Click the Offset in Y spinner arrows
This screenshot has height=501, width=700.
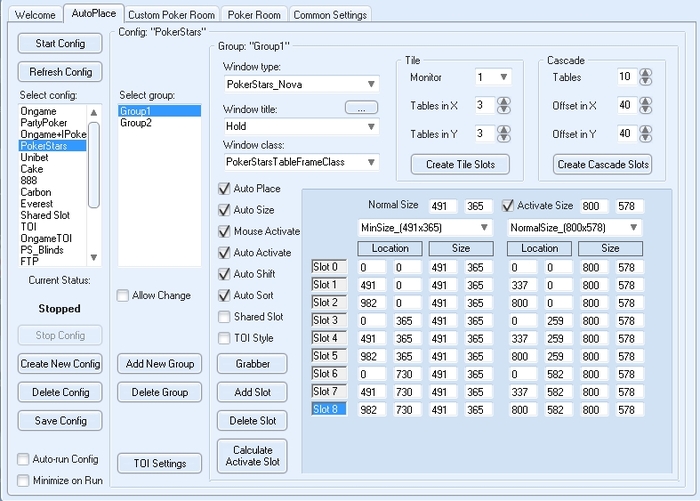coord(646,134)
